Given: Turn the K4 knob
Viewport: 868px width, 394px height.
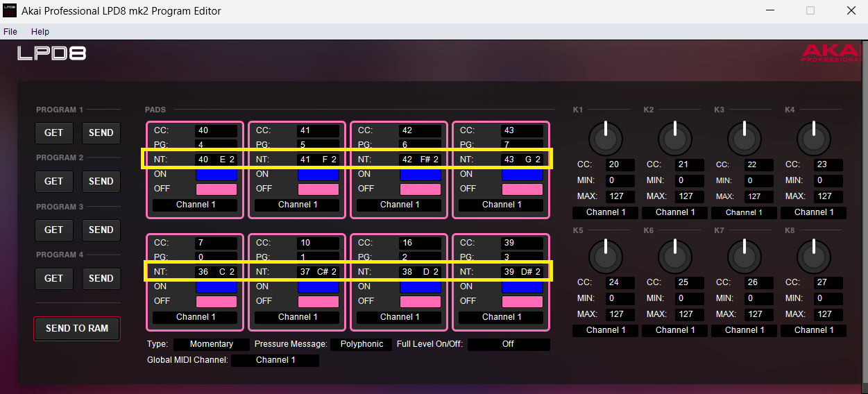Looking at the screenshot, I should click(x=814, y=138).
